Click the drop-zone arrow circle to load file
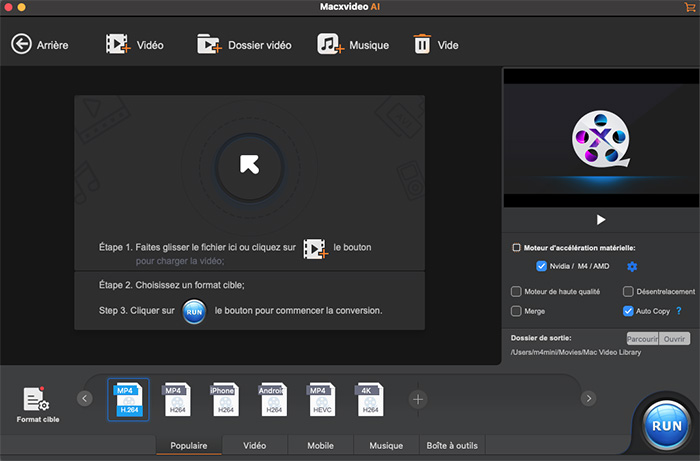 [249, 167]
